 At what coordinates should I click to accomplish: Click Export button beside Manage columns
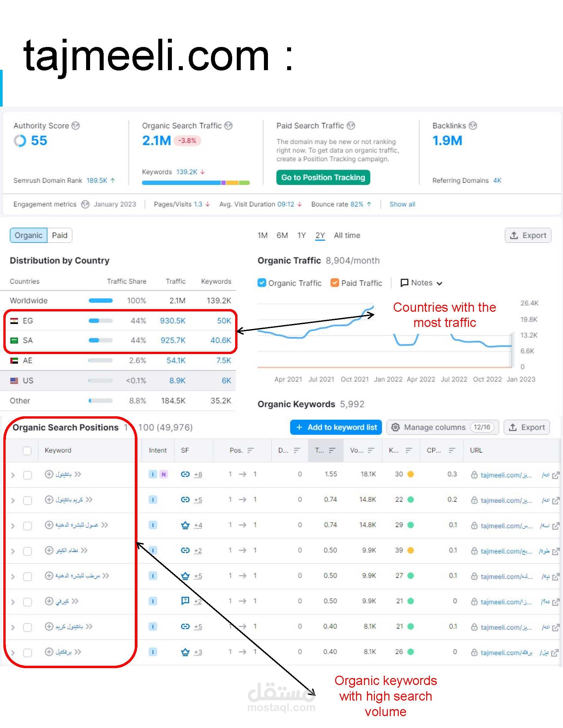527,427
